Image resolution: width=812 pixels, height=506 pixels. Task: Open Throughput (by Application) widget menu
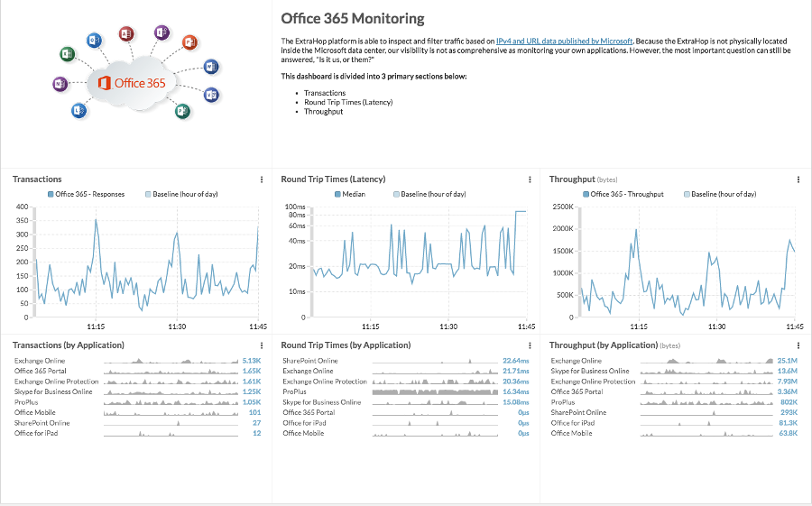coord(798,345)
